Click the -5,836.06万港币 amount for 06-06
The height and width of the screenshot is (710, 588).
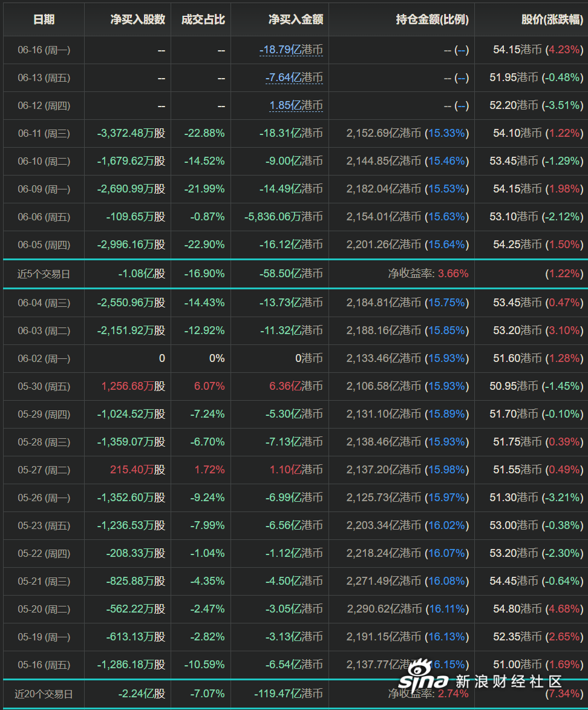point(283,217)
